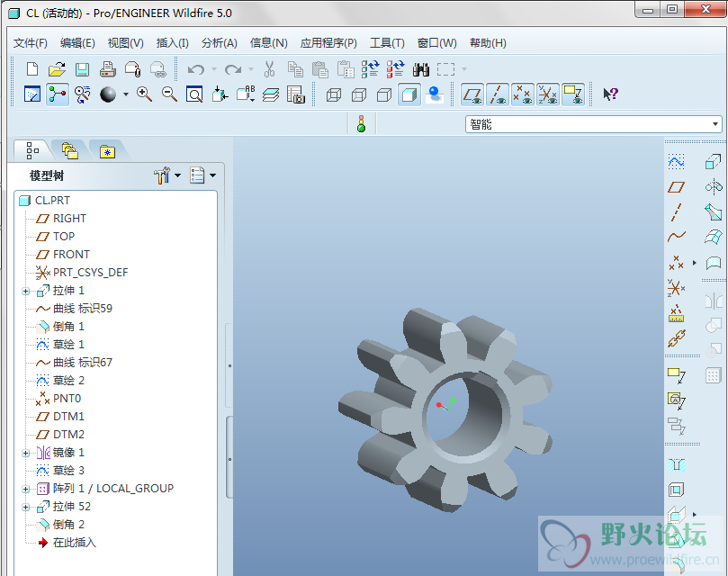
Task: Expand the 拉伸 1 tree node
Action: point(26,291)
